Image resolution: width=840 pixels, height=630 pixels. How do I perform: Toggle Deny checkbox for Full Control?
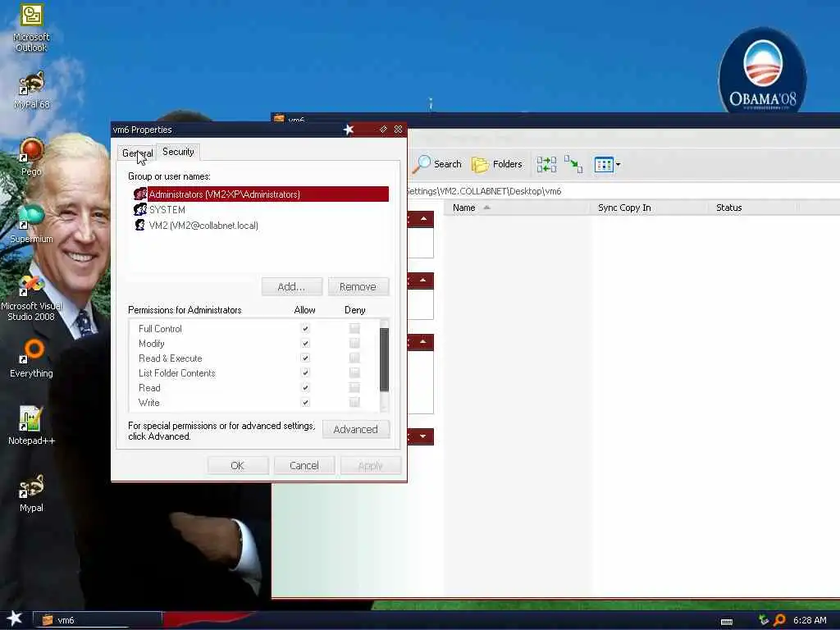click(x=354, y=328)
